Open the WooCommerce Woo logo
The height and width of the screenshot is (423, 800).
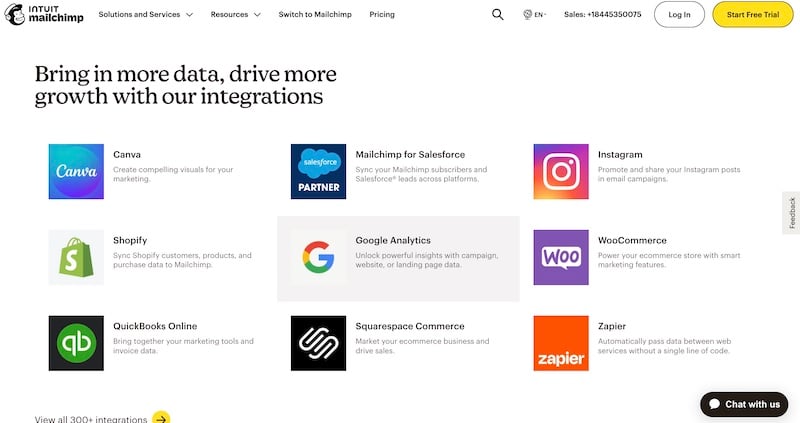[561, 257]
